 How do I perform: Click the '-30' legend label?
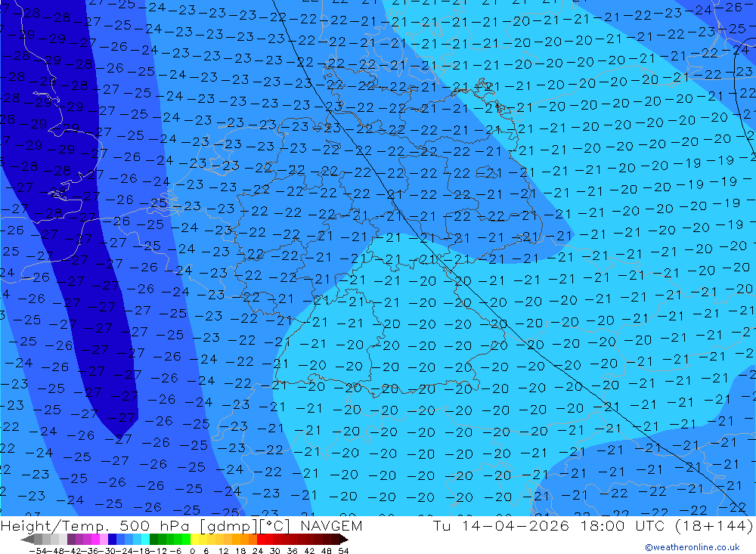(x=108, y=551)
